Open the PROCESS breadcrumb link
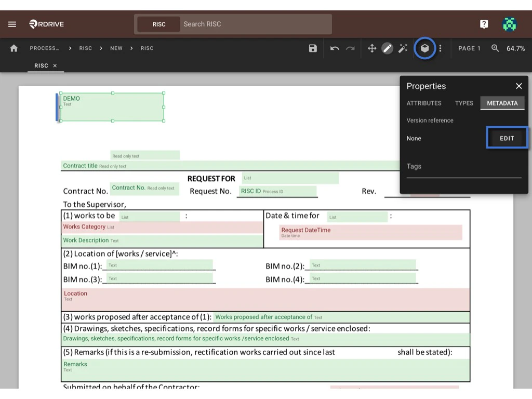532x399 pixels. (44, 48)
